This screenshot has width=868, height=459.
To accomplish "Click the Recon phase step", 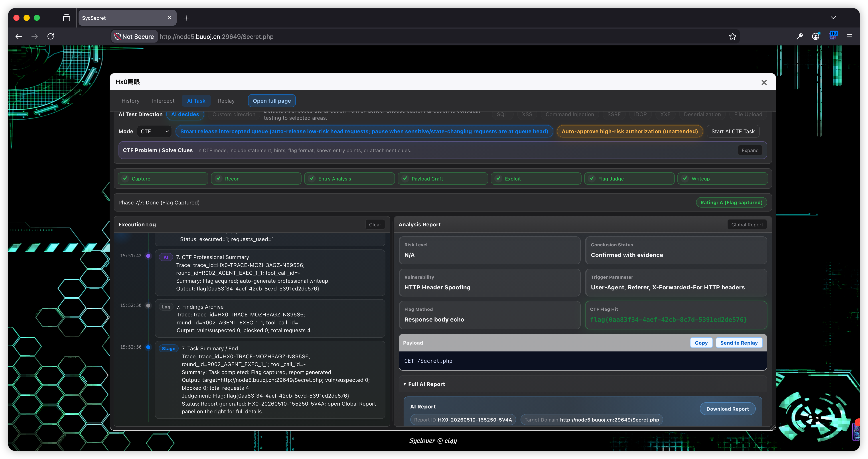I will coord(256,178).
